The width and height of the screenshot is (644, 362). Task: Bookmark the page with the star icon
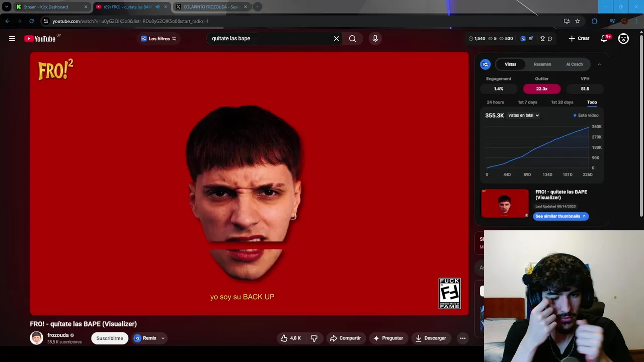point(578,21)
